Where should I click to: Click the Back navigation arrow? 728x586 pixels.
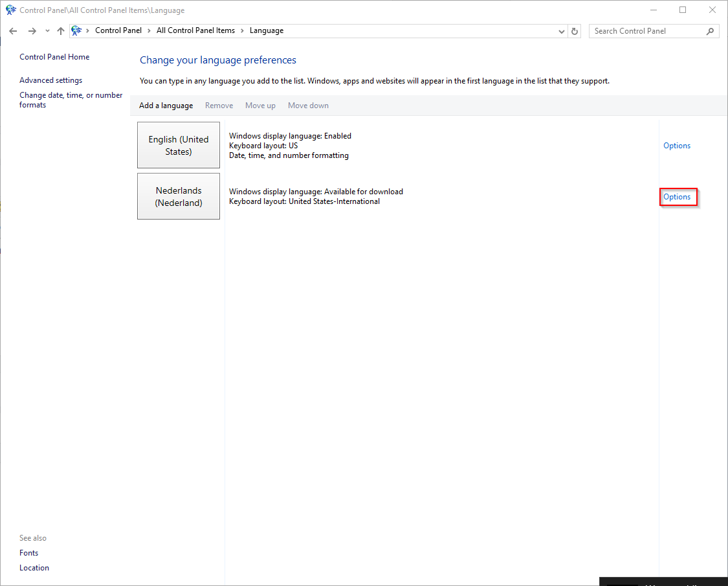[13, 31]
